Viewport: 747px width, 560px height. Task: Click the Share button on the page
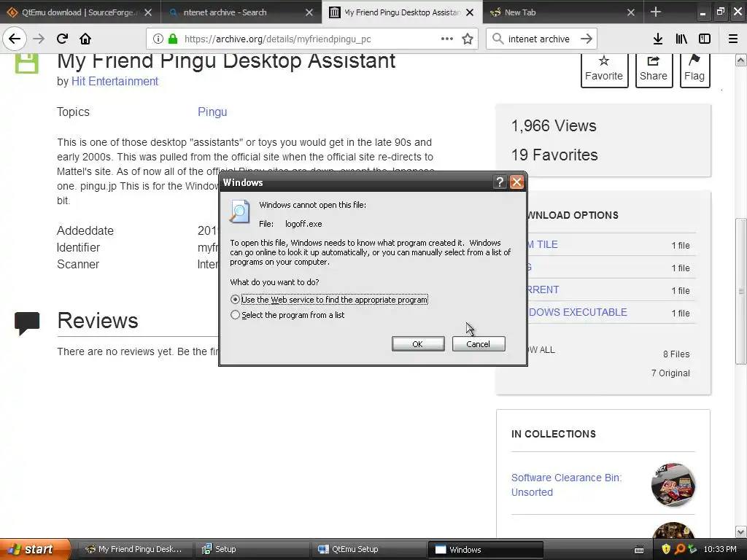pos(654,69)
